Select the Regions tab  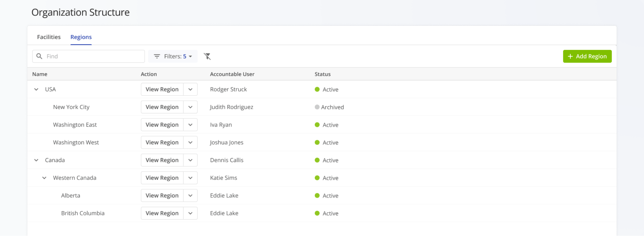pos(81,37)
